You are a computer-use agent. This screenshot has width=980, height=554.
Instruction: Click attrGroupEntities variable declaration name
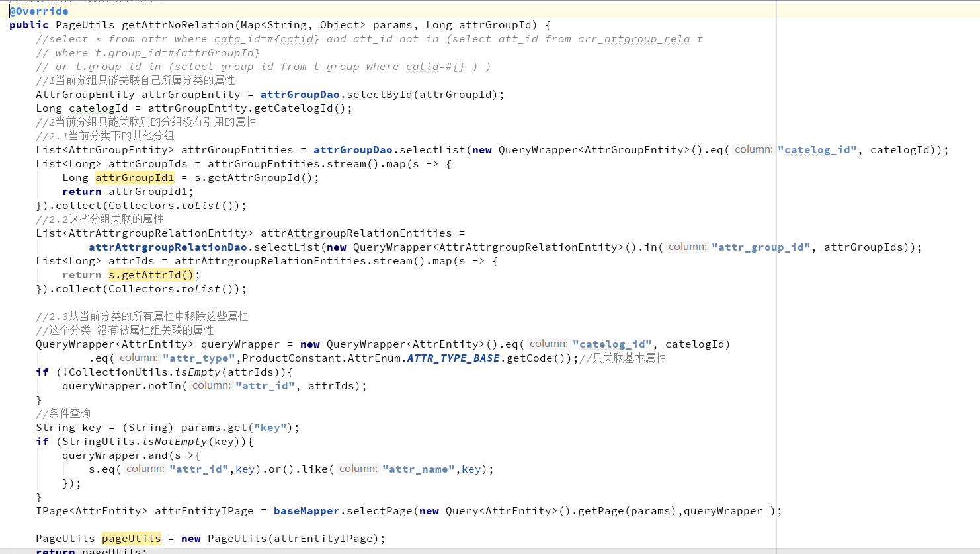pos(237,149)
